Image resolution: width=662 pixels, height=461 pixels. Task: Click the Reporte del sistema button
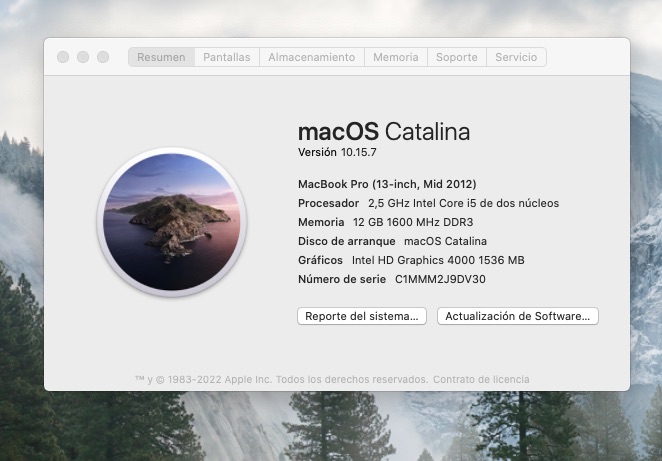[x=361, y=316]
